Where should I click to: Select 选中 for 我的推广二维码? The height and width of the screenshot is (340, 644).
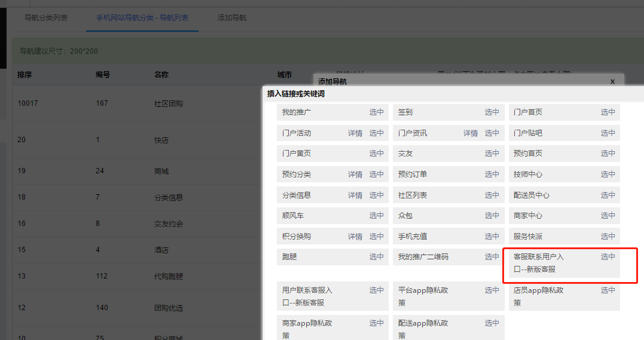pos(492,256)
